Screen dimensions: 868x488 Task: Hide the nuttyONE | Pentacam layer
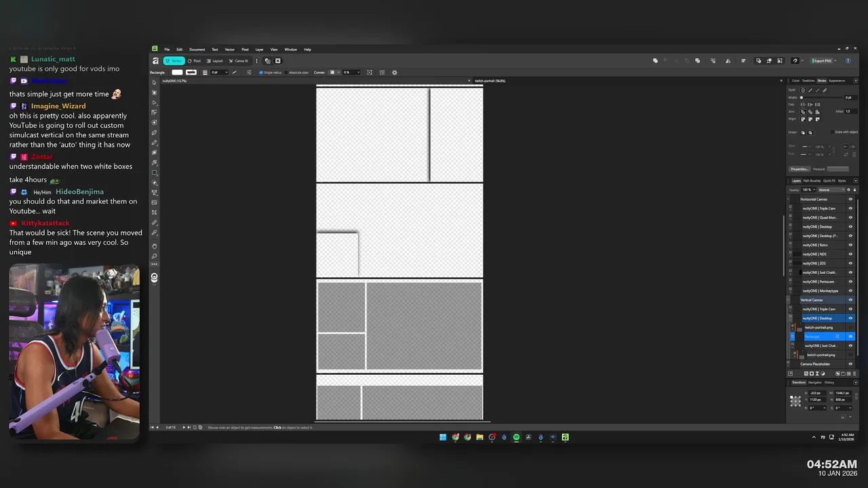(x=850, y=281)
